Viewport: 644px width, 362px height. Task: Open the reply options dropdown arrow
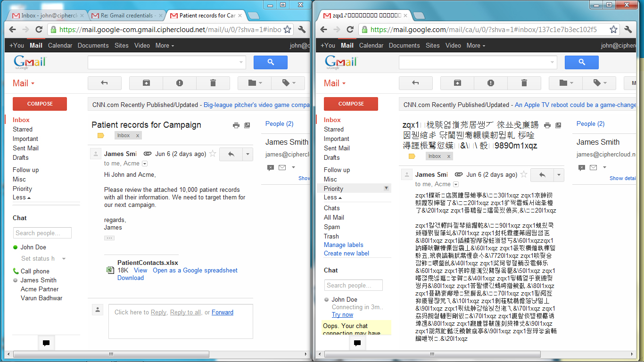(x=248, y=154)
